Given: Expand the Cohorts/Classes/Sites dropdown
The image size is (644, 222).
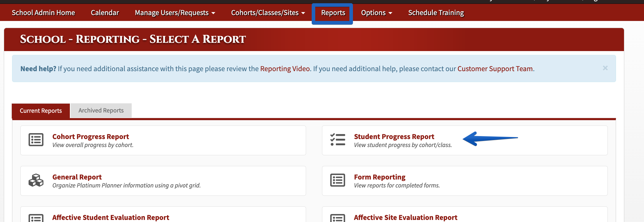Looking at the screenshot, I should click(268, 13).
